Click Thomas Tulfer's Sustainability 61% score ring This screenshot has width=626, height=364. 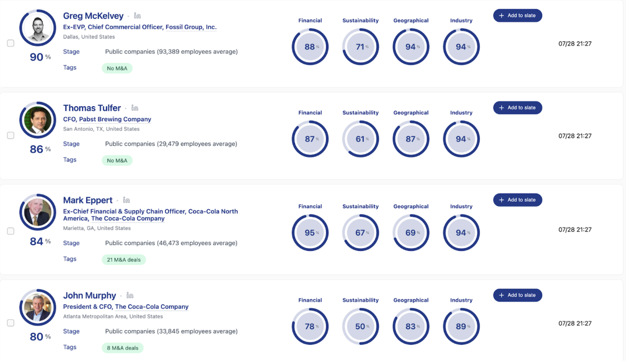coord(360,139)
